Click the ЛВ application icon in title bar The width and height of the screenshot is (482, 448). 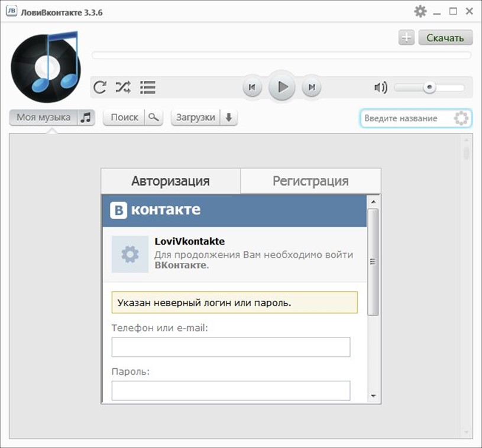pos(12,12)
